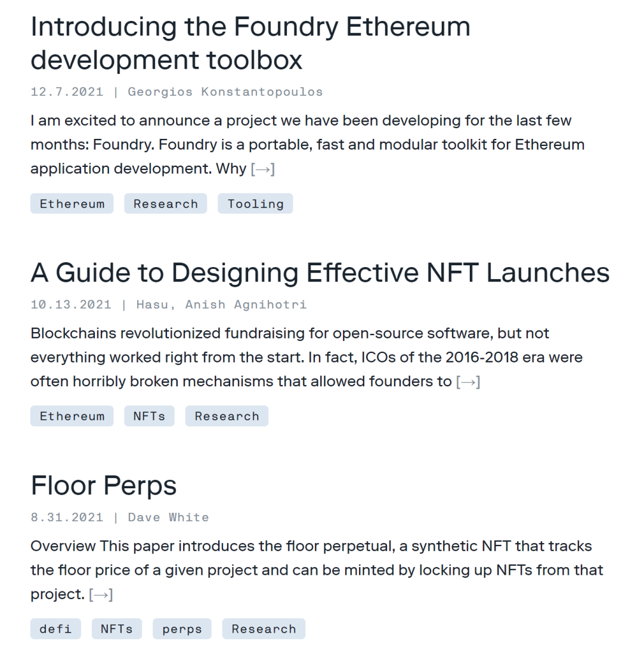
Task: Select the Ethereum tag under NFT Launches
Action: coord(72,416)
